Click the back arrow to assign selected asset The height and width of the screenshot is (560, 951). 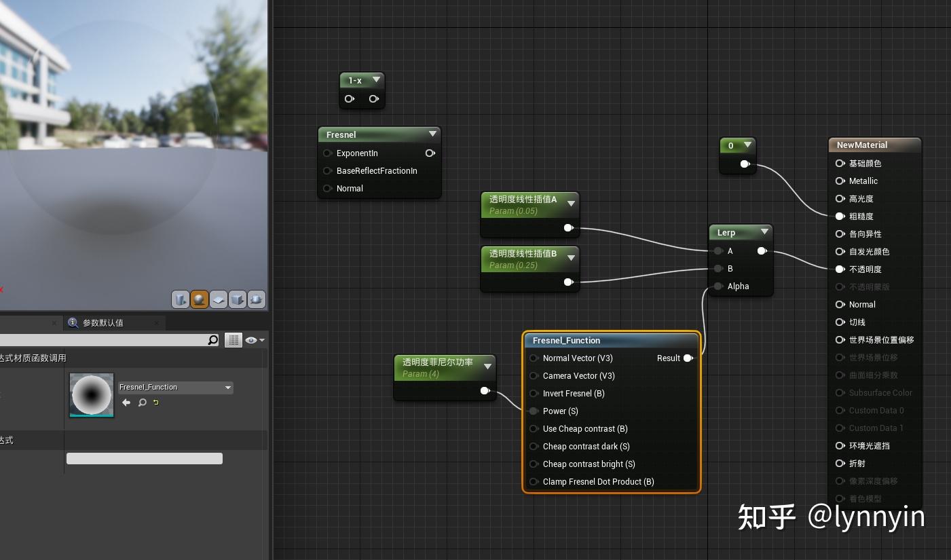(x=126, y=403)
